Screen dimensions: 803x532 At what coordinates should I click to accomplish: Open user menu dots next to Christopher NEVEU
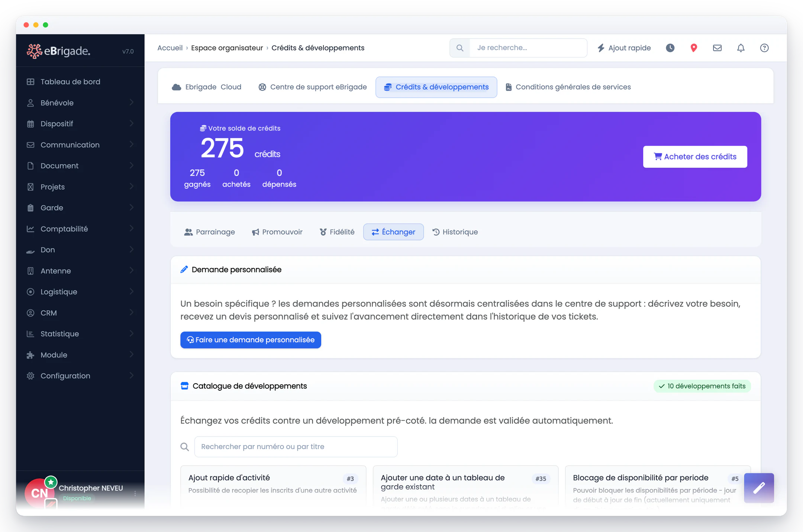coord(135,493)
